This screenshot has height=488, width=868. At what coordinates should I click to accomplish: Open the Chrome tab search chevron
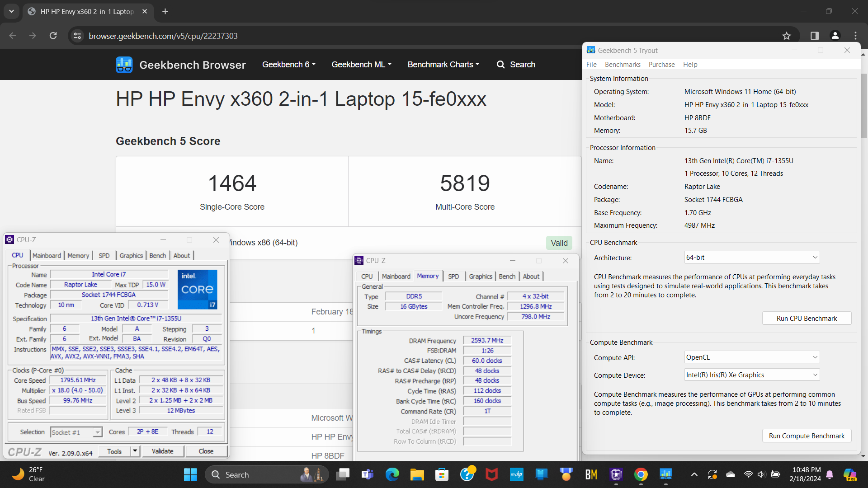(x=11, y=11)
